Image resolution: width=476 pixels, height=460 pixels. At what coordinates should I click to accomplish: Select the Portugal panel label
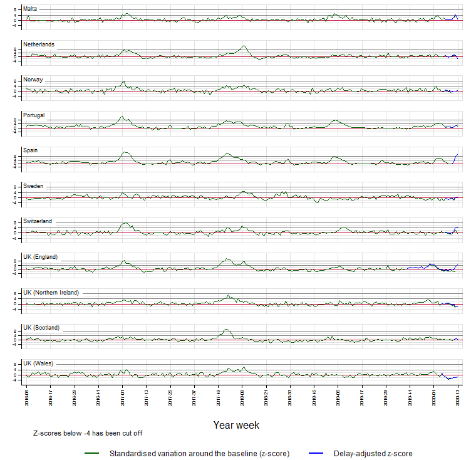(x=34, y=115)
